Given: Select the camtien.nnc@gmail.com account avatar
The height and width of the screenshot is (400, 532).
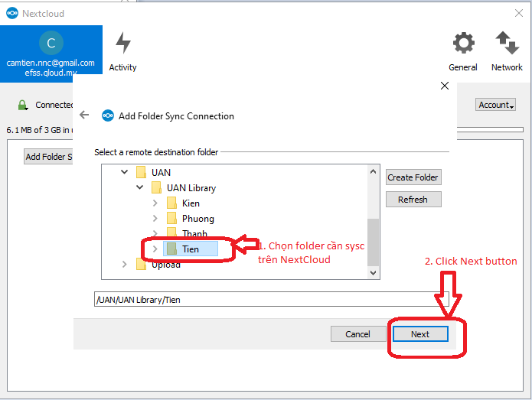Looking at the screenshot, I should click(51, 43).
